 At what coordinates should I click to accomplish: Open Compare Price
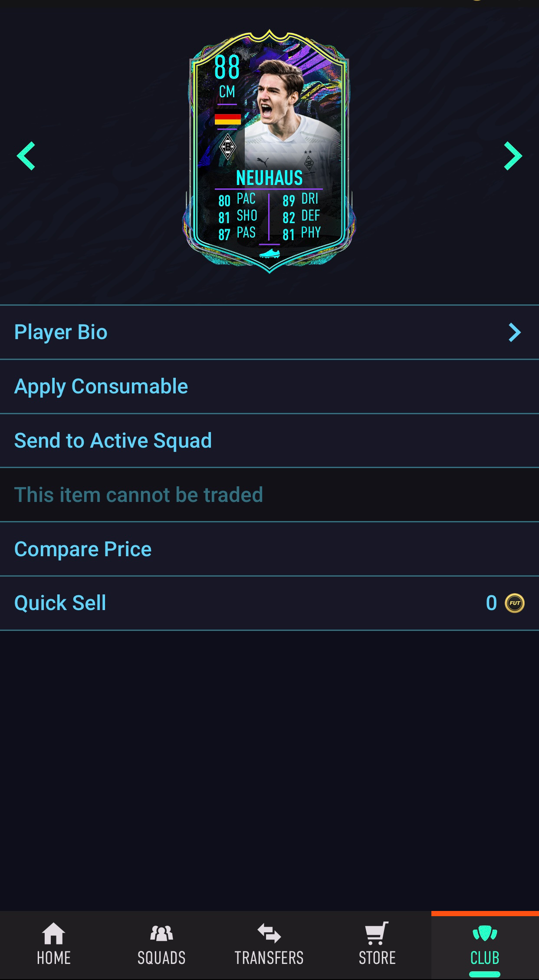tap(269, 549)
